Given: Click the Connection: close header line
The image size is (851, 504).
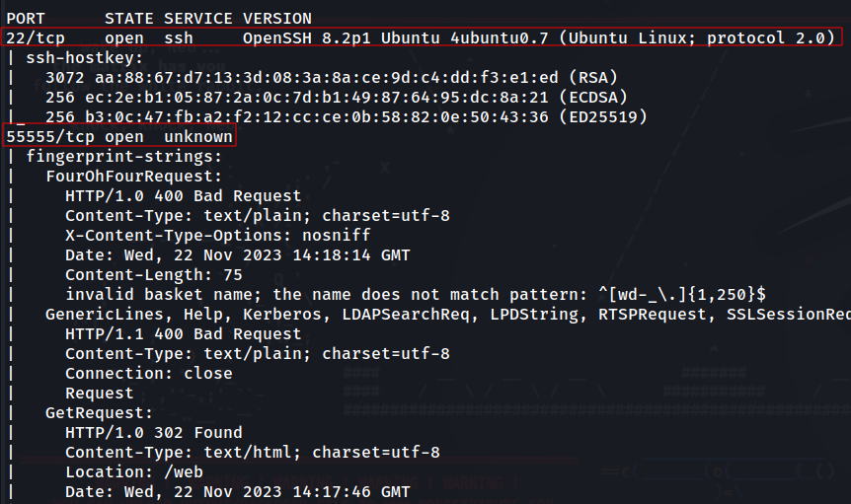Looking at the screenshot, I should point(149,374).
